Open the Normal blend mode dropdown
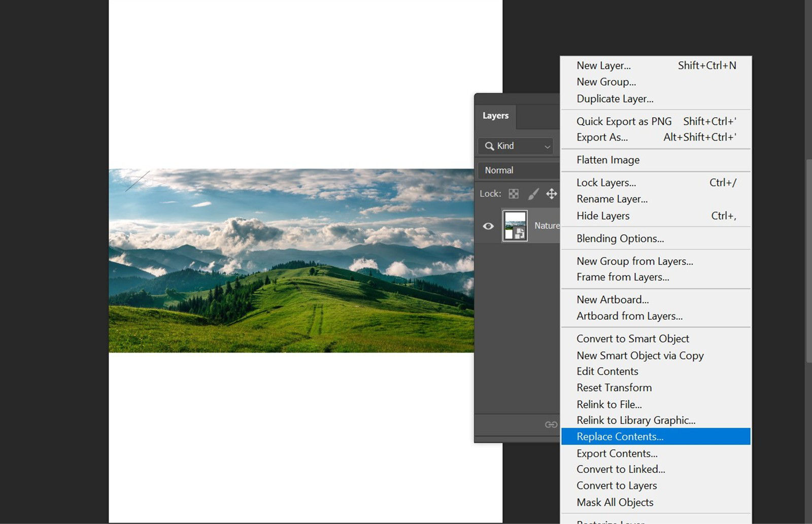The width and height of the screenshot is (812, 524). 518,170
